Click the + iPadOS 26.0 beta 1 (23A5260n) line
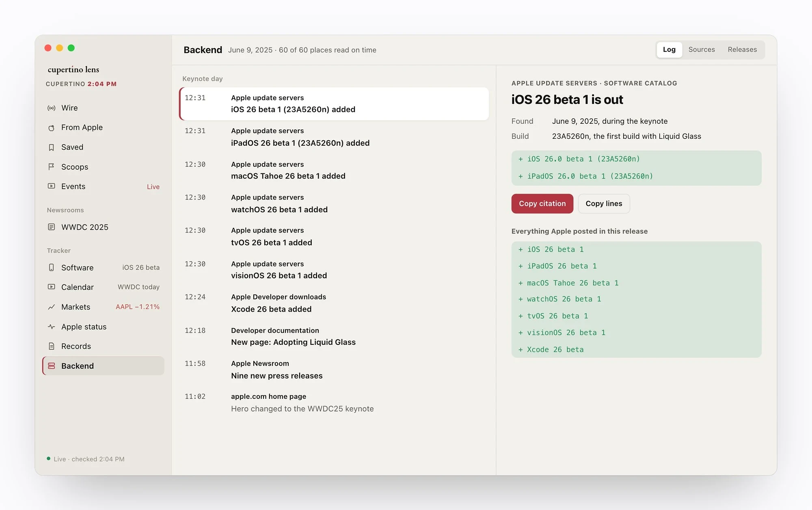This screenshot has width=812, height=510. click(x=585, y=176)
